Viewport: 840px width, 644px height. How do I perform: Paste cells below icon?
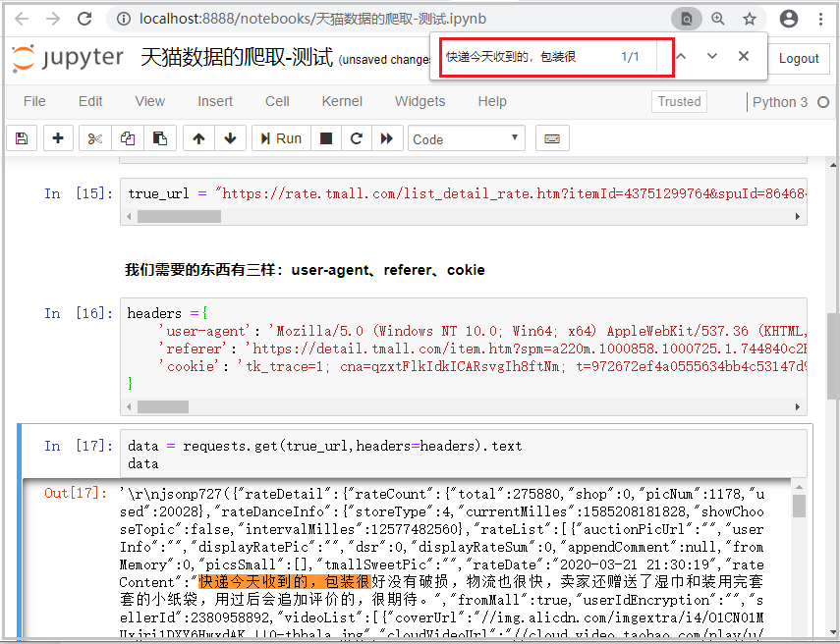(160, 138)
